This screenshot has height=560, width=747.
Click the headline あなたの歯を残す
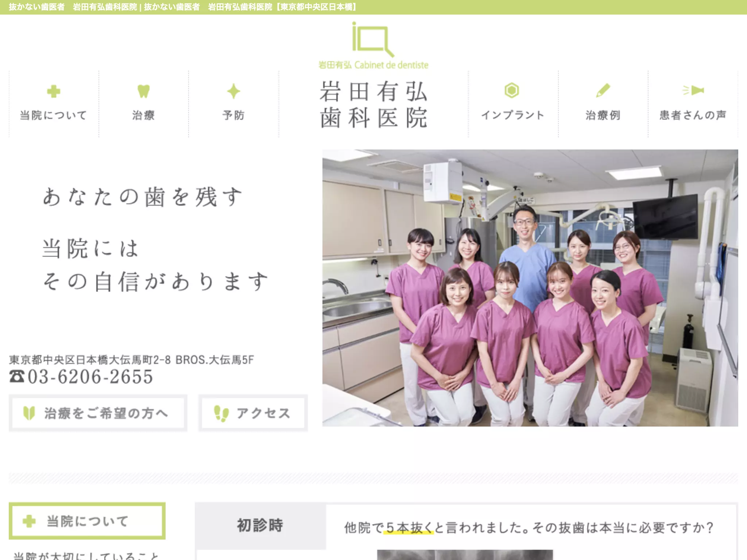click(x=143, y=197)
